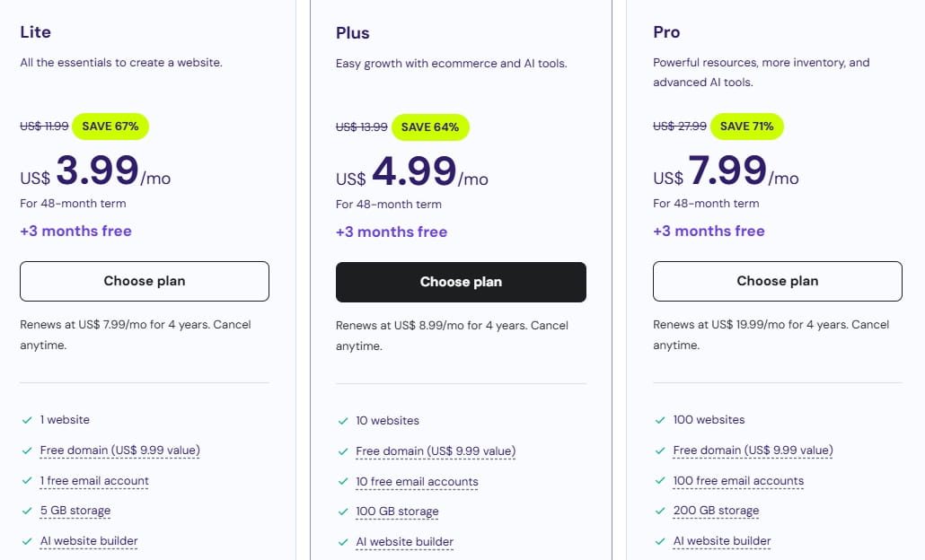This screenshot has height=560, width=925.
Task: Click the dark Choose plan button for Plus
Action: (x=461, y=282)
